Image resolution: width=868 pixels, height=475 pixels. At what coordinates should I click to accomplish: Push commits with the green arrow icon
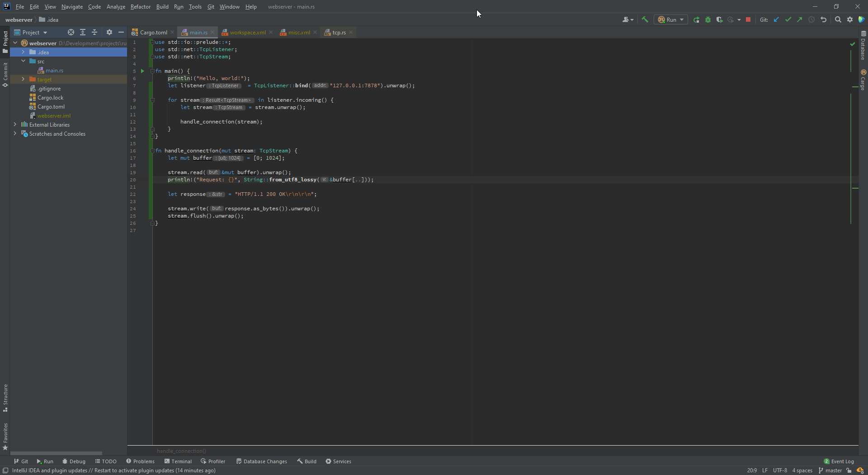pos(800,19)
